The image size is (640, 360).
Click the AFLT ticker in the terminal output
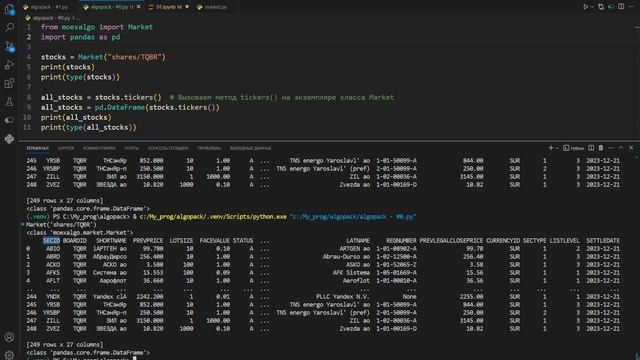[53, 281]
